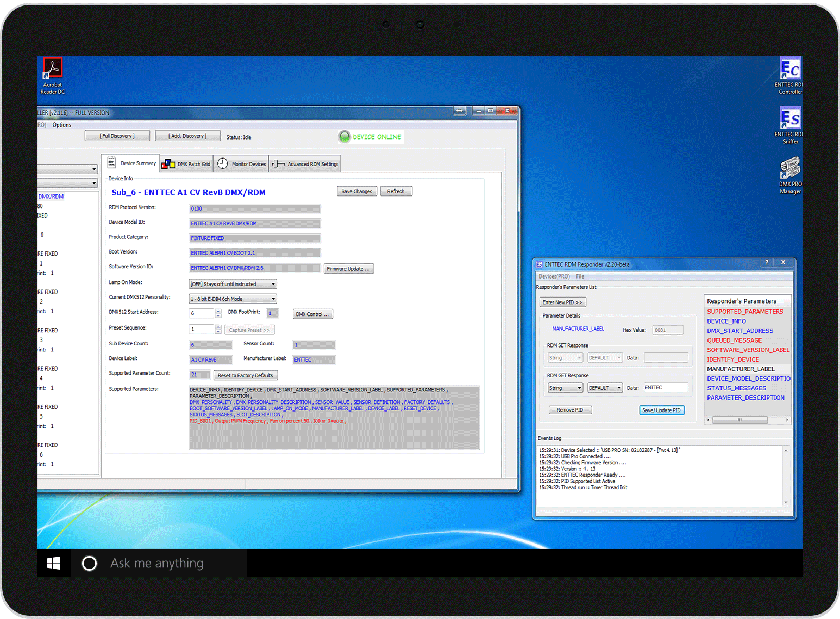Open Devices(PRO) menu in RDM Responder
The width and height of the screenshot is (840, 619).
pos(554,276)
